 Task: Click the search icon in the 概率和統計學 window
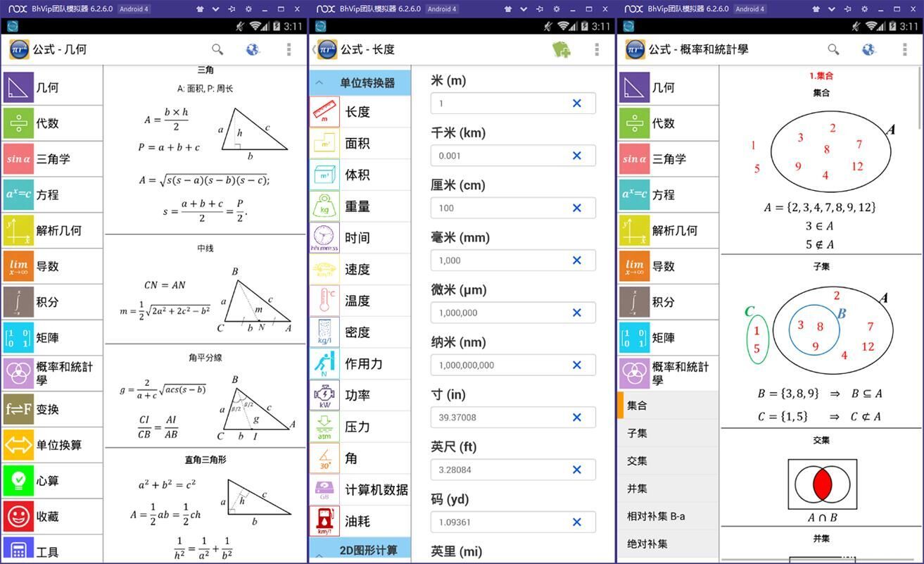tap(833, 49)
